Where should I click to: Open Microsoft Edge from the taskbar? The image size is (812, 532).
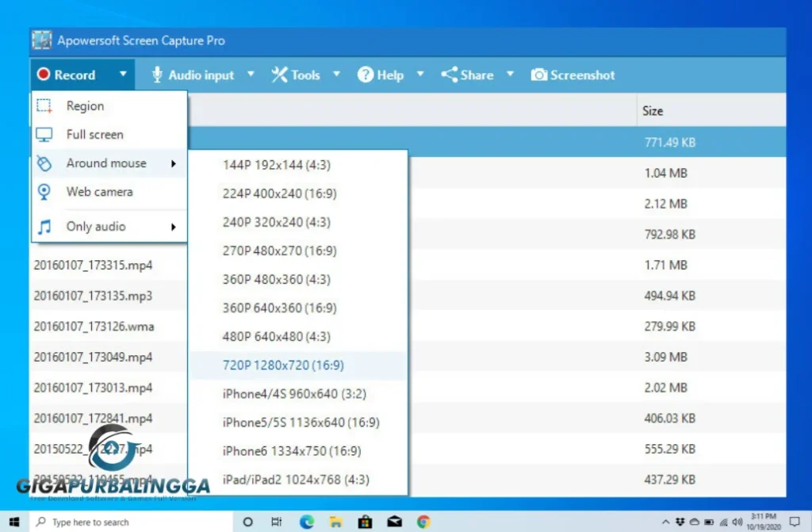pos(306,522)
